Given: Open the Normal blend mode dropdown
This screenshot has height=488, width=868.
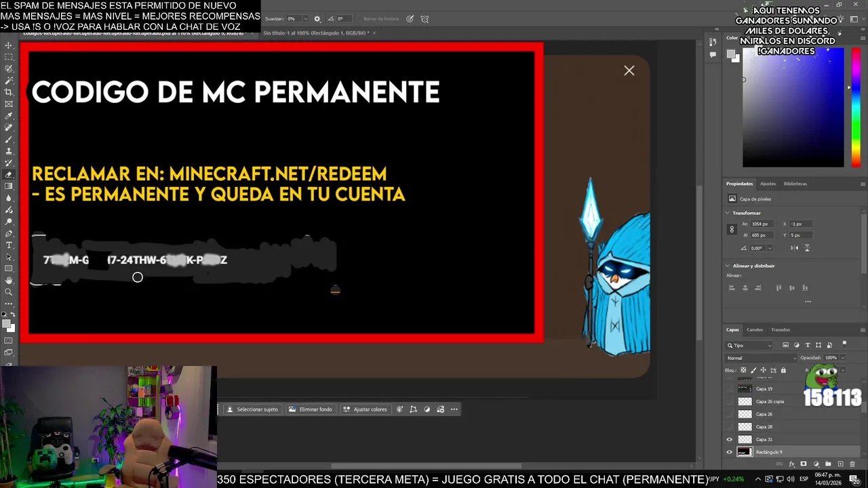Looking at the screenshot, I should point(762,358).
